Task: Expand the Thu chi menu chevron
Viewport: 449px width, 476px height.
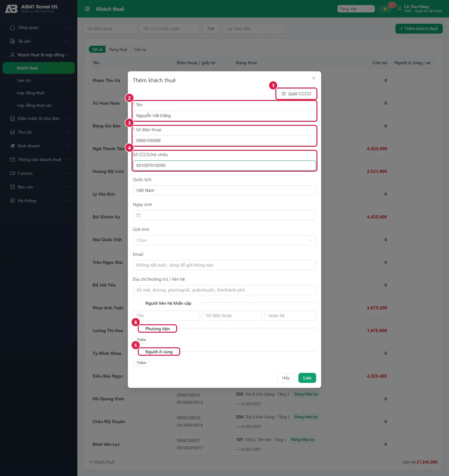Action: [67, 132]
